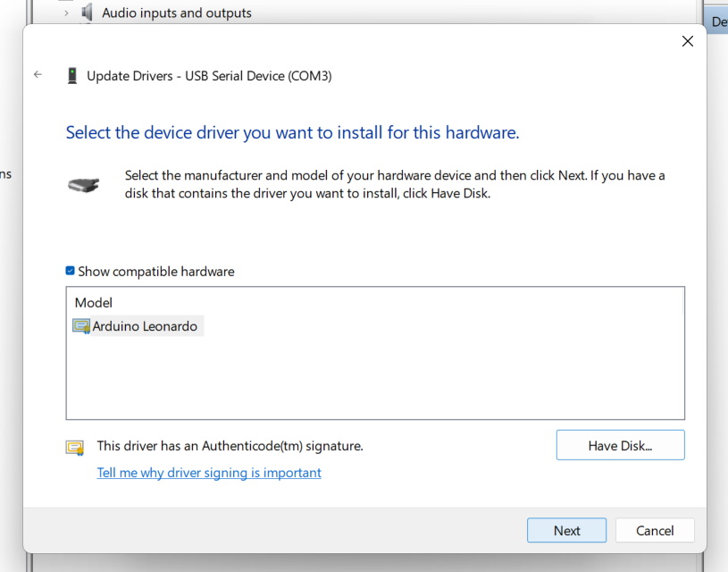Image resolution: width=728 pixels, height=572 pixels.
Task: Click the back arrow in the wizard
Action: [38, 75]
